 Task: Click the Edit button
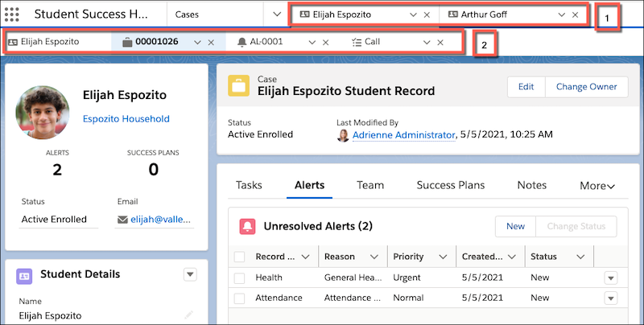pyautogui.click(x=526, y=87)
